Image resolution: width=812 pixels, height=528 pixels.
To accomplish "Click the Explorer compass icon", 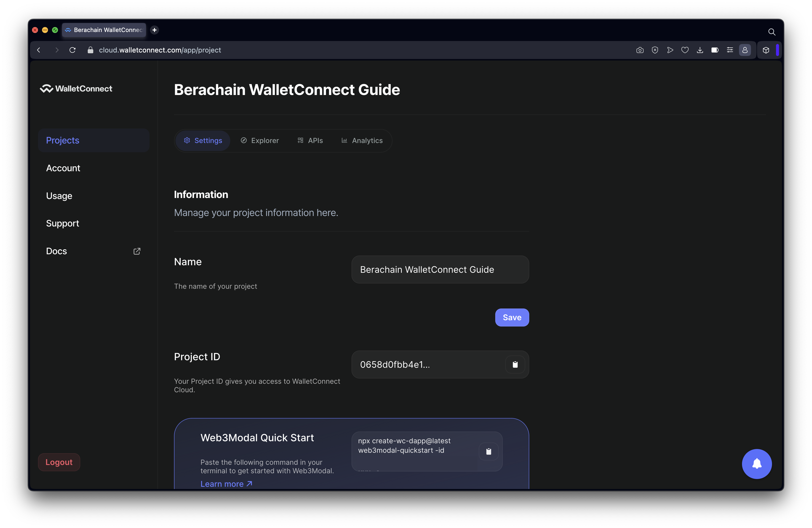I will point(243,140).
